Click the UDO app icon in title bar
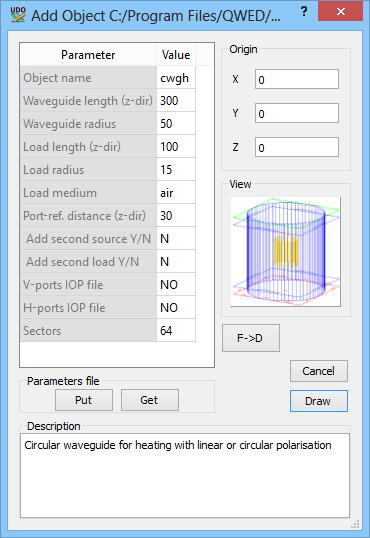The height and width of the screenshot is (538, 370). tap(18, 14)
